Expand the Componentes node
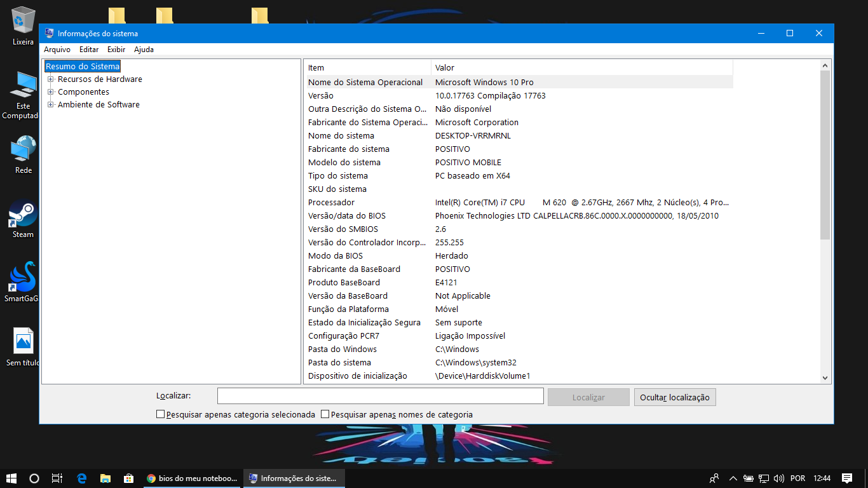This screenshot has width=868, height=488. (x=51, y=92)
